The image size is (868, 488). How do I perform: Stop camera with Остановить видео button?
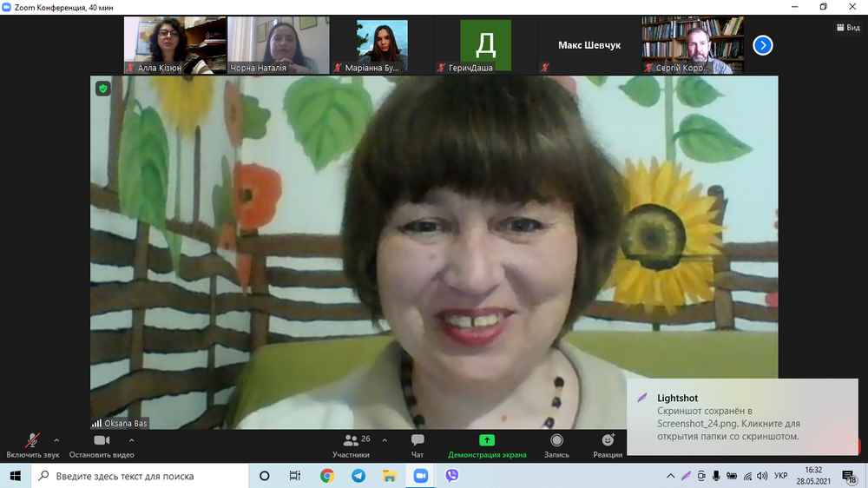[102, 445]
